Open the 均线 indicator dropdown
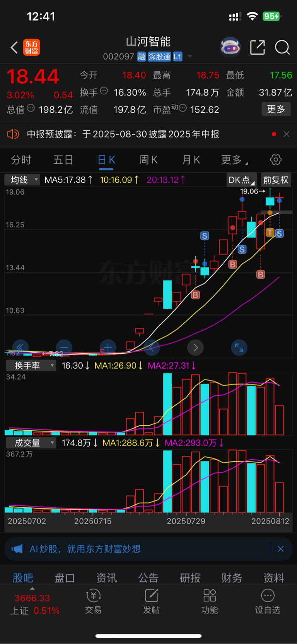 [x=22, y=180]
